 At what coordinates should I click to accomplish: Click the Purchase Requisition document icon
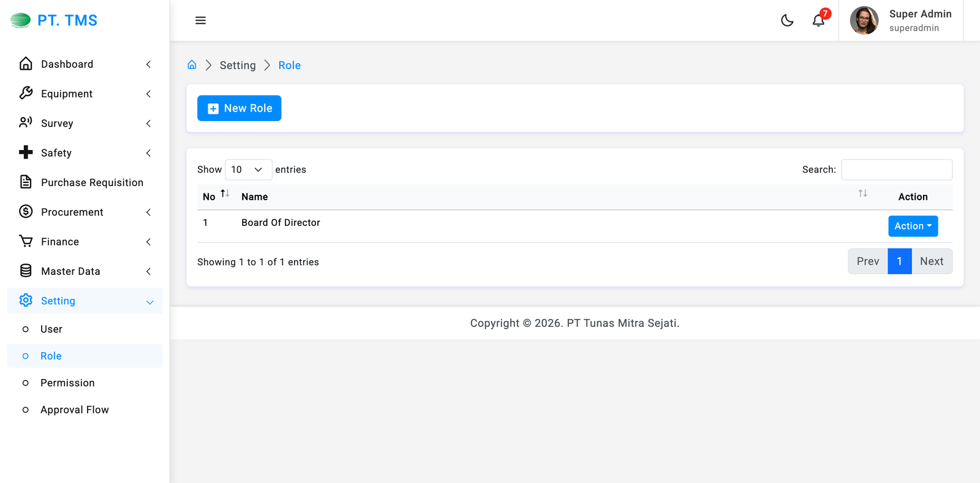26,182
